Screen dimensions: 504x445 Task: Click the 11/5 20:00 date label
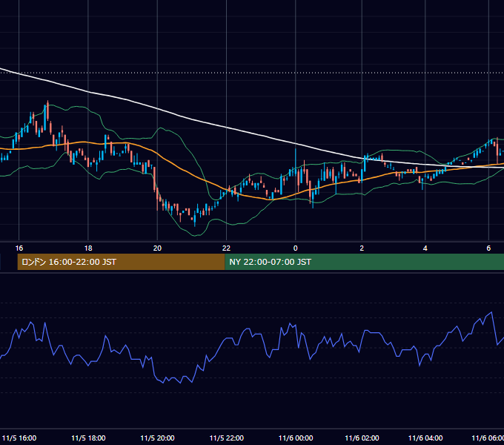pyautogui.click(x=157, y=438)
